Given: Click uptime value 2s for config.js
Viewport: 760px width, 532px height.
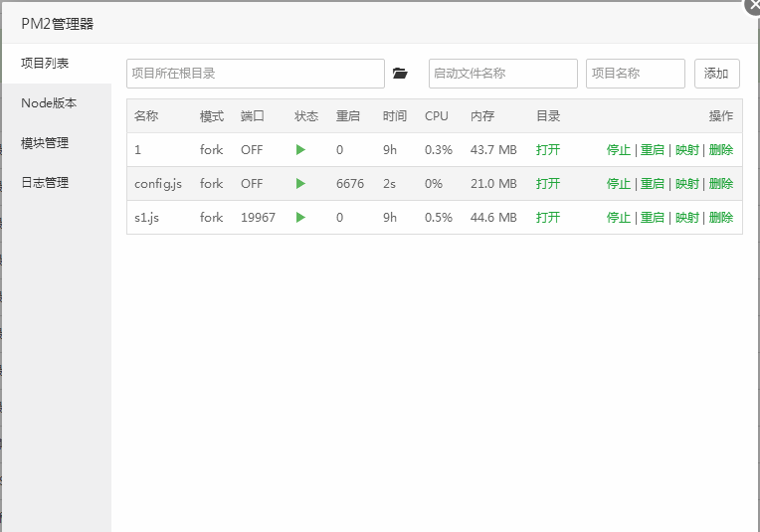Looking at the screenshot, I should click(x=389, y=184).
